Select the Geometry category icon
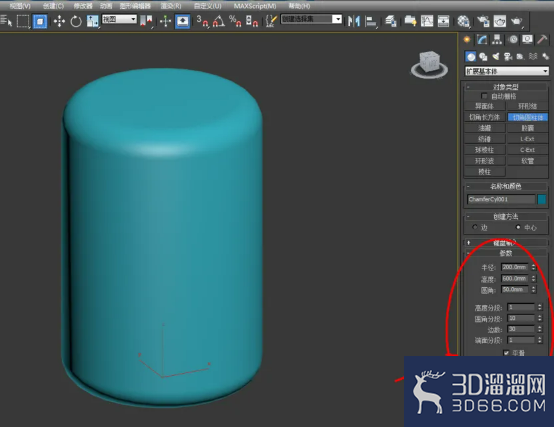The width and height of the screenshot is (554, 427). tap(471, 57)
